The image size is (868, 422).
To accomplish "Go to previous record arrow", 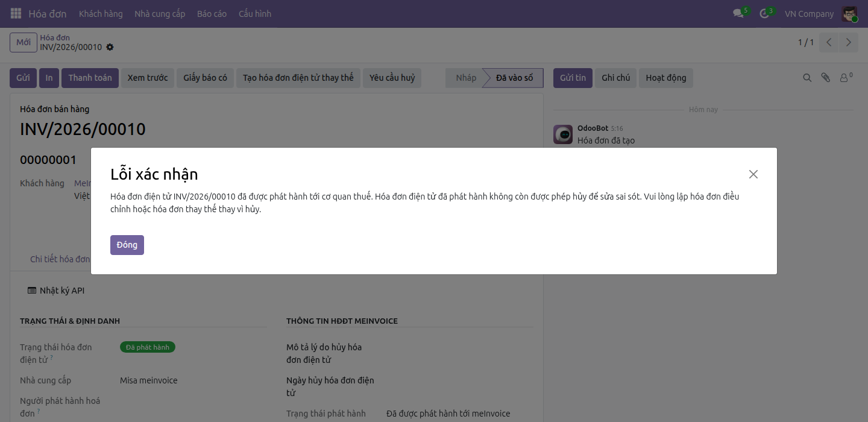I will point(829,42).
